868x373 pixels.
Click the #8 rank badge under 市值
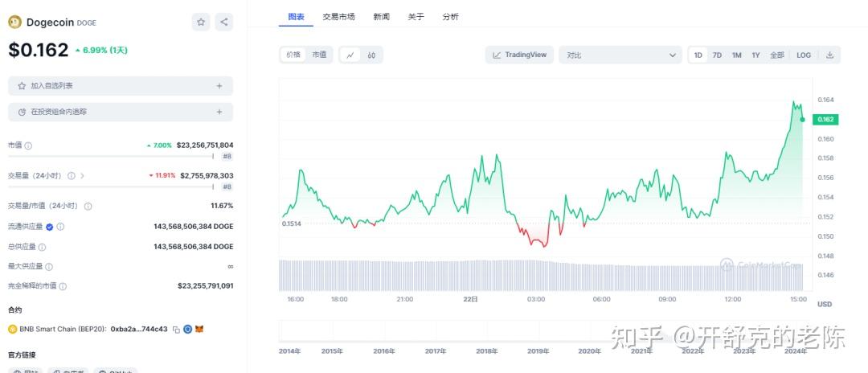[227, 157]
